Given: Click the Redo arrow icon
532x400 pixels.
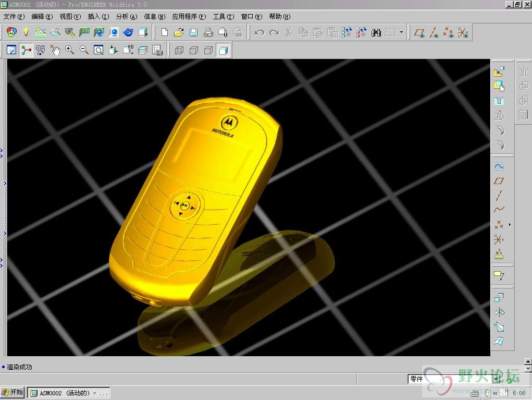Looking at the screenshot, I should pyautogui.click(x=274, y=33).
